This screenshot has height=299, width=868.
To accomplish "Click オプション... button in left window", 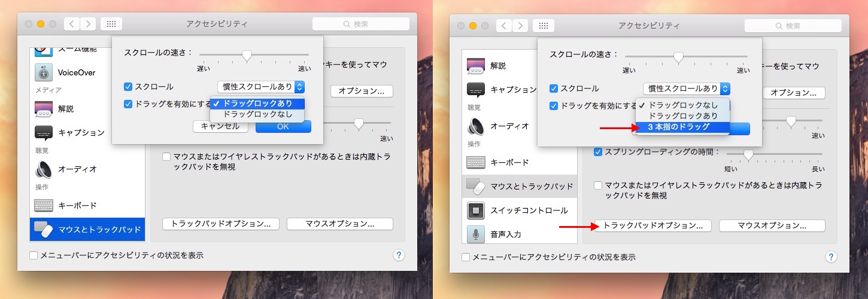I will point(362,91).
